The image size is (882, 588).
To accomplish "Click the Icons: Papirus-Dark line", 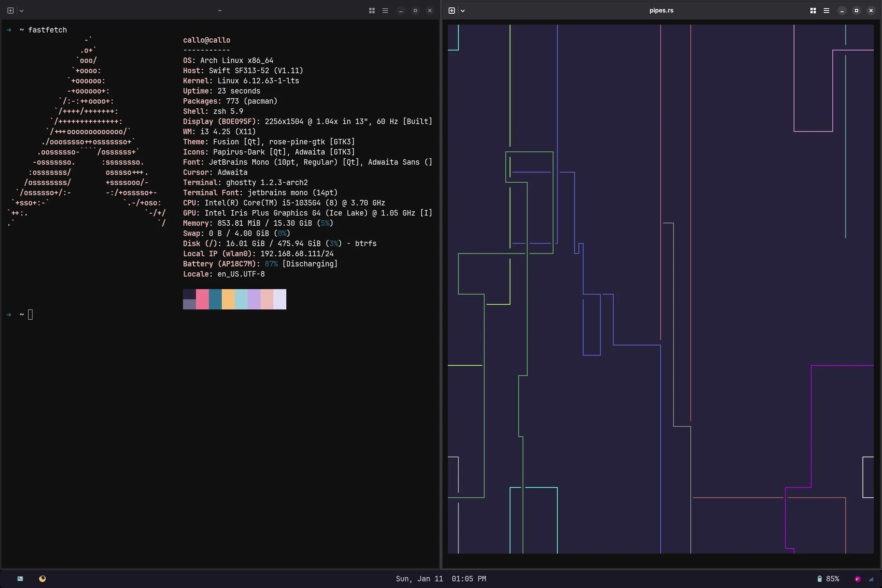I will (269, 152).
